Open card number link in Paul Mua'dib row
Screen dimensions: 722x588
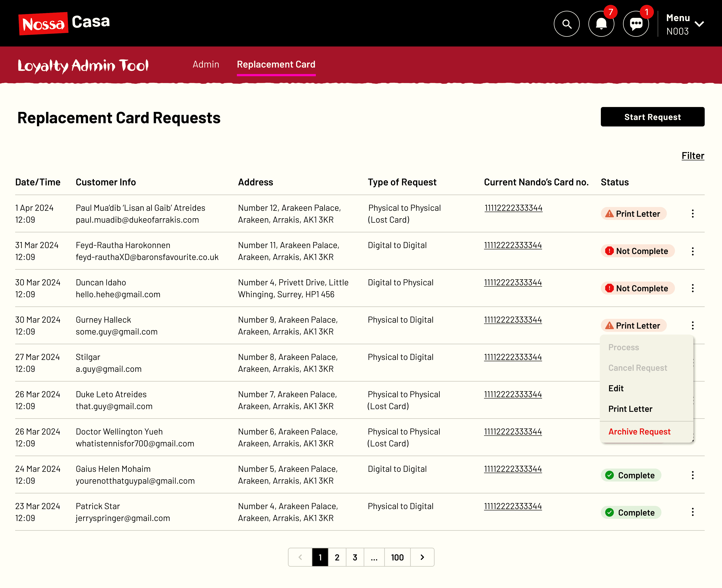tap(513, 208)
